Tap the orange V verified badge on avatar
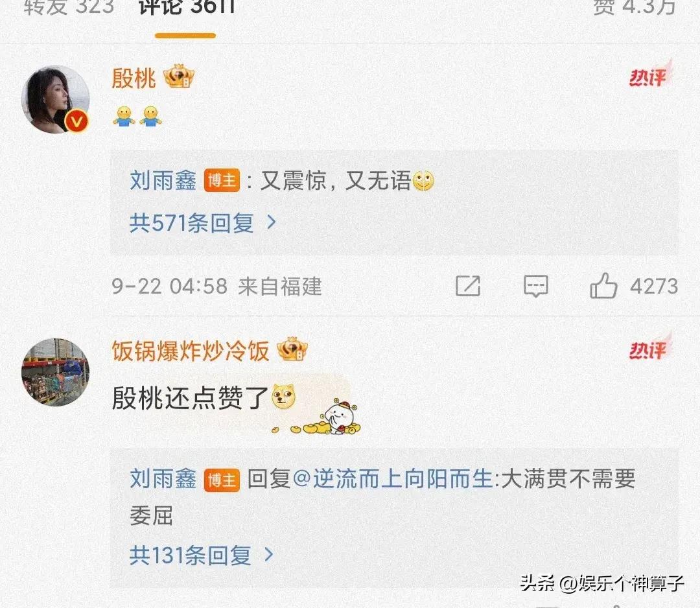 [x=76, y=121]
